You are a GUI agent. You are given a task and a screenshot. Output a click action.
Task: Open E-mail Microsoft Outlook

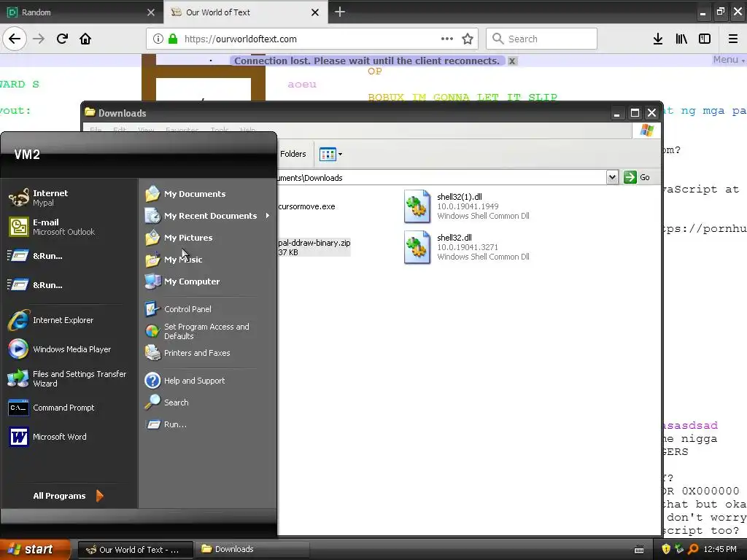click(69, 227)
